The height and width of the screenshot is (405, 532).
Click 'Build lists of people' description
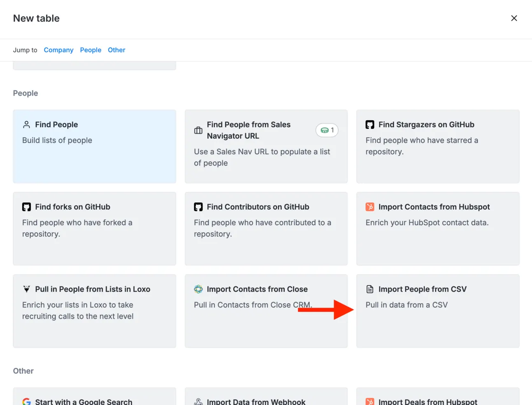[57, 140]
